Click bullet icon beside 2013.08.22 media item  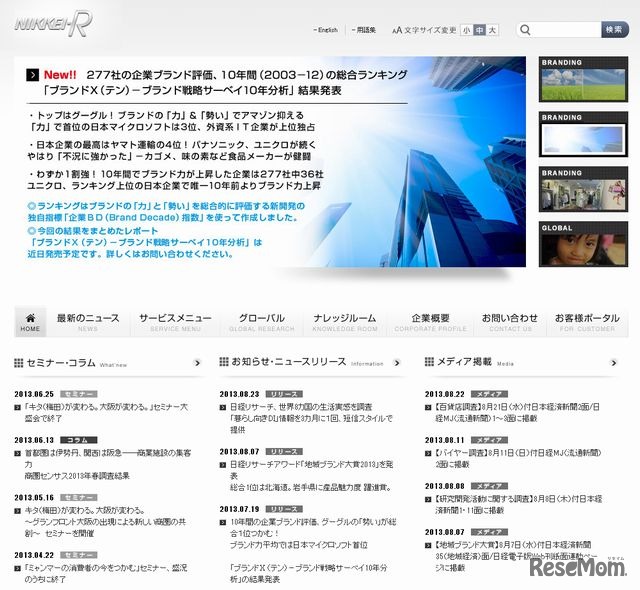(x=428, y=407)
